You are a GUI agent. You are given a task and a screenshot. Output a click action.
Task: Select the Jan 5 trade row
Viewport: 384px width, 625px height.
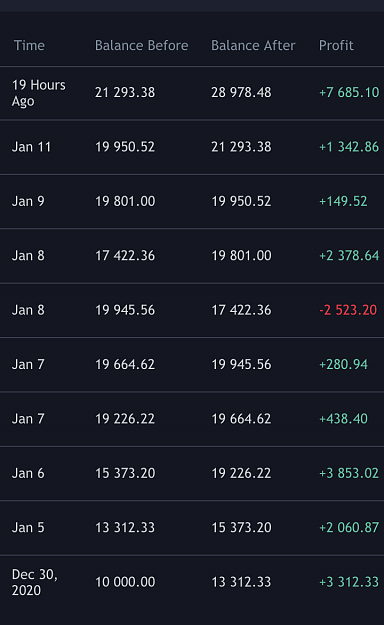(x=192, y=528)
